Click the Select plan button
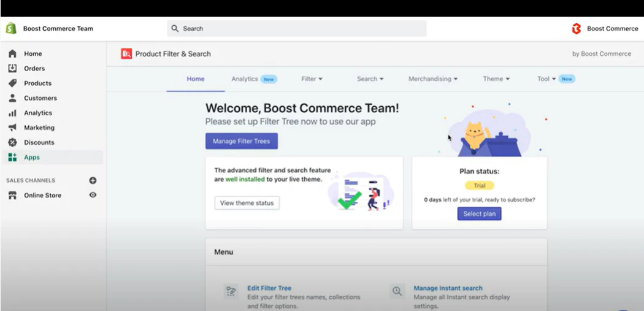644x311 pixels. coord(479,213)
